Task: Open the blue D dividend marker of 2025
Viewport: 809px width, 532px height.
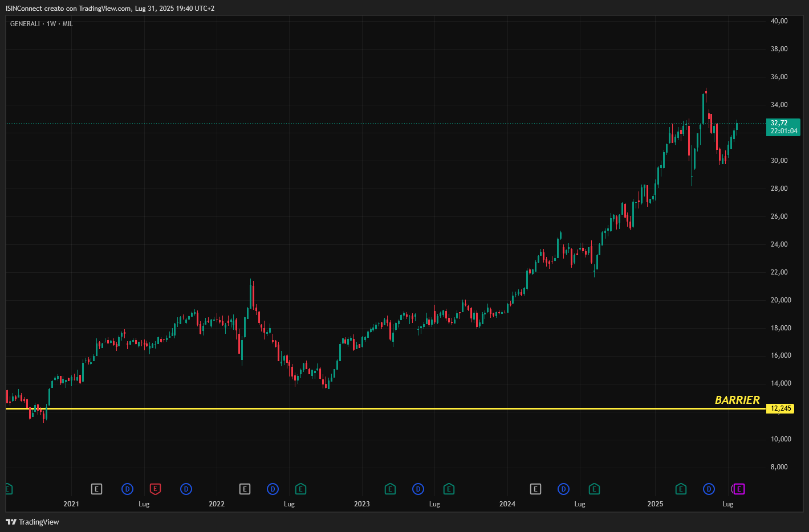Action: (x=709, y=489)
